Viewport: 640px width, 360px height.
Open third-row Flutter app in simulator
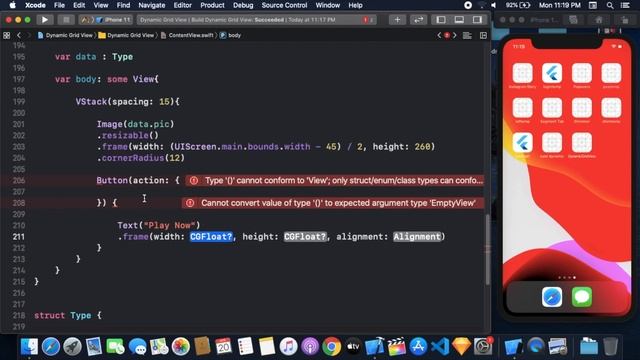pos(522,143)
